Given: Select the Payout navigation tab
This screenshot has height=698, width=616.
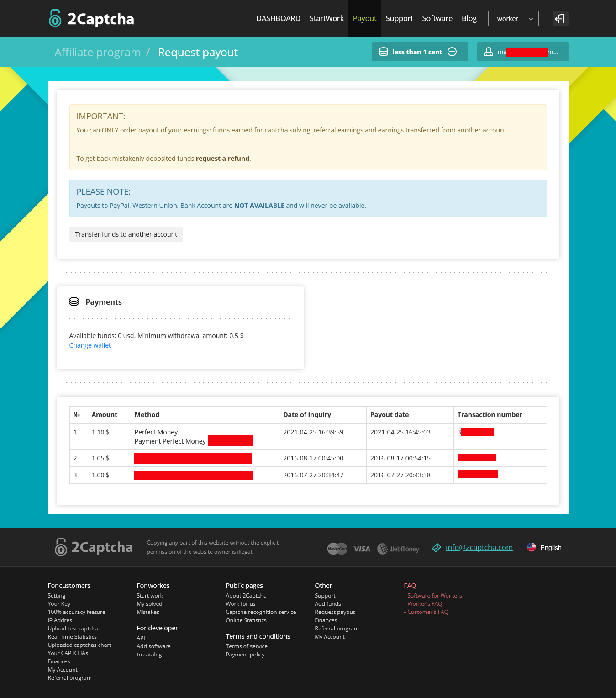Looking at the screenshot, I should coord(365,18).
